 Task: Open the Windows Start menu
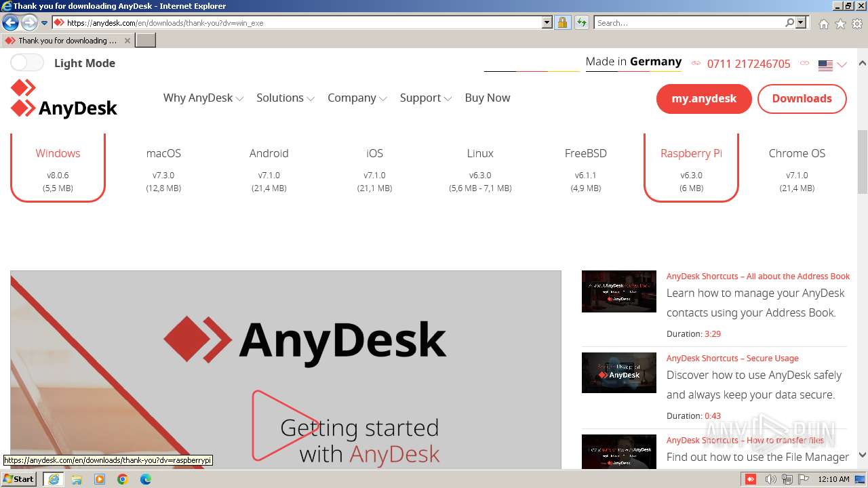tap(19, 479)
